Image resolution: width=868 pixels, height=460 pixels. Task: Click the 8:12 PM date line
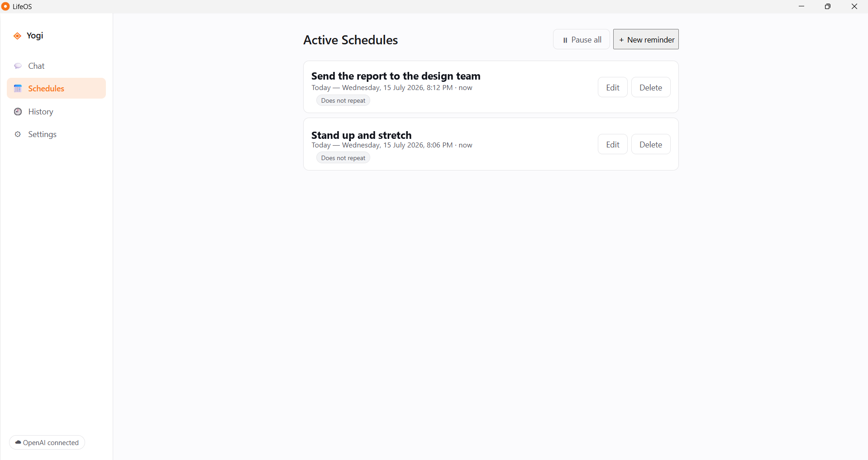pyautogui.click(x=391, y=88)
